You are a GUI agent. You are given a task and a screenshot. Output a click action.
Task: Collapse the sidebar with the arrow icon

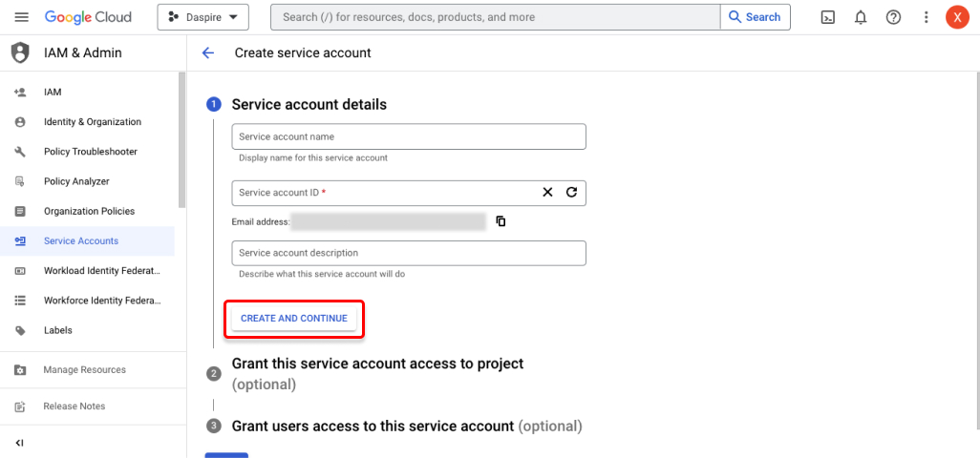click(19, 443)
